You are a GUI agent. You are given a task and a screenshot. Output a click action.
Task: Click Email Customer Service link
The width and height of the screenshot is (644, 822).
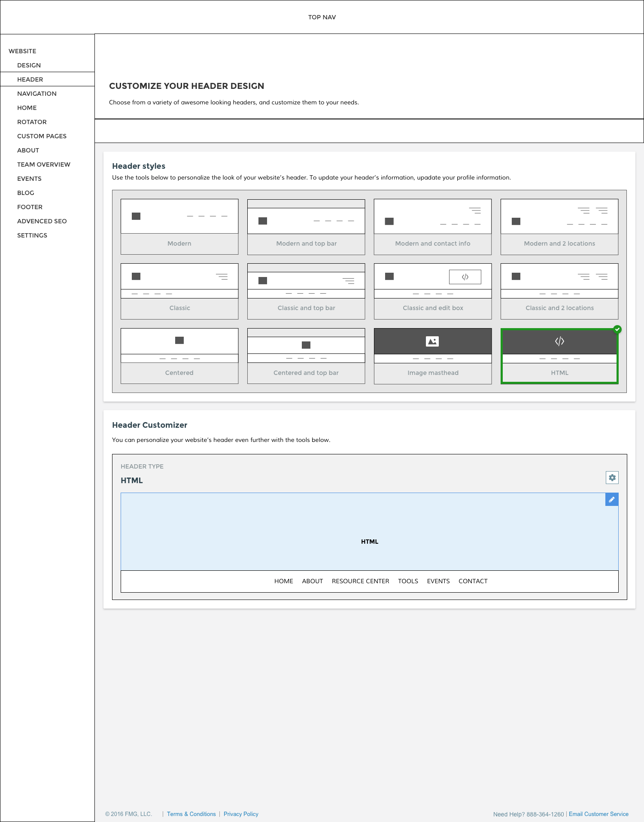coord(598,814)
